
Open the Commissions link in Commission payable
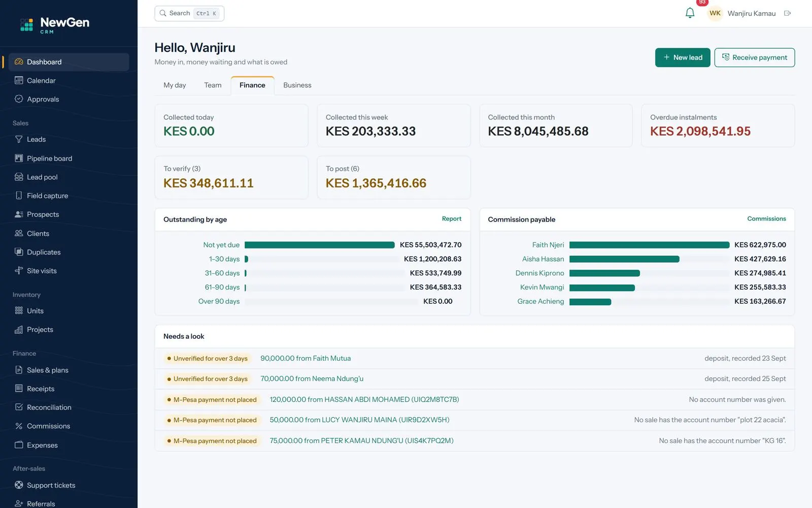pyautogui.click(x=766, y=219)
